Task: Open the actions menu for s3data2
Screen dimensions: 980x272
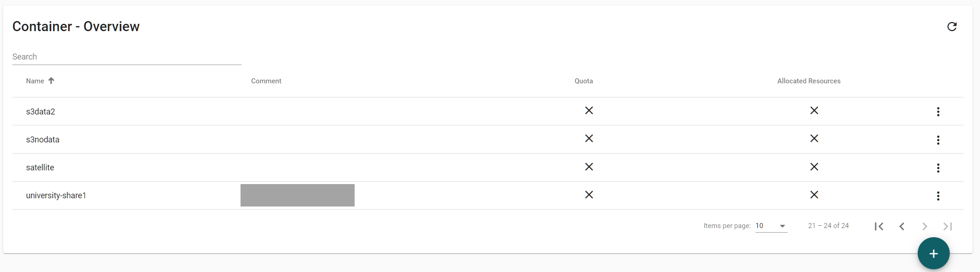Action: click(938, 112)
